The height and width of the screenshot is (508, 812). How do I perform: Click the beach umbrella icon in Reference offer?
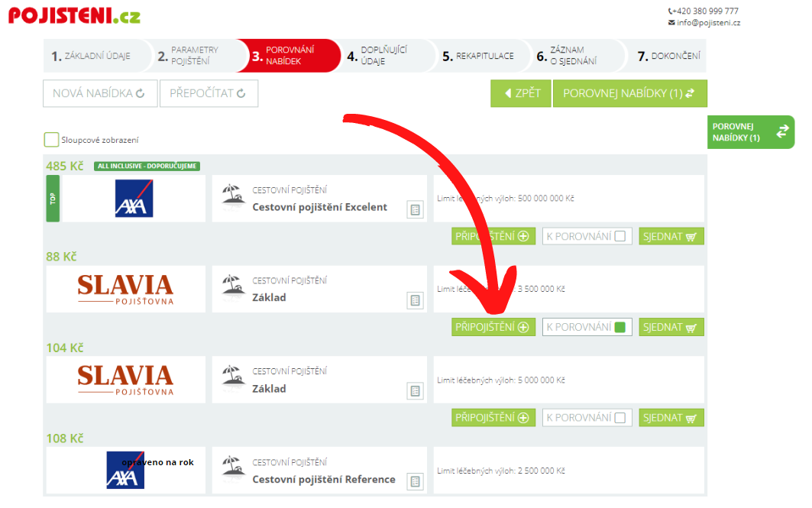[233, 467]
